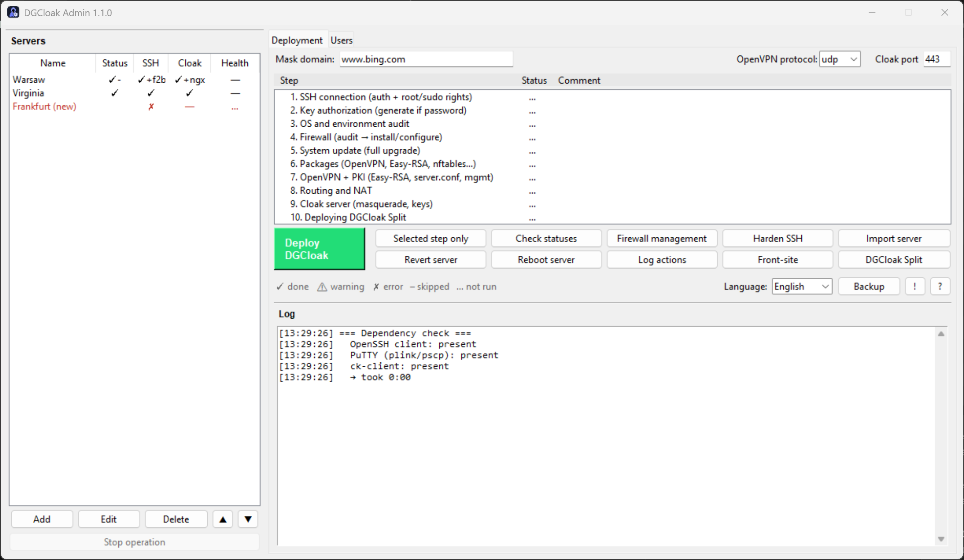Click the Health column header
The height and width of the screenshot is (560, 964).
(235, 63)
